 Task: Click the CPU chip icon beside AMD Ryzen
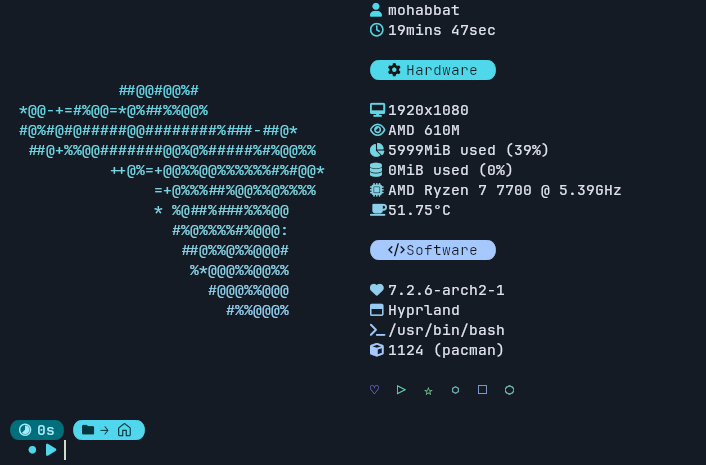(x=376, y=190)
